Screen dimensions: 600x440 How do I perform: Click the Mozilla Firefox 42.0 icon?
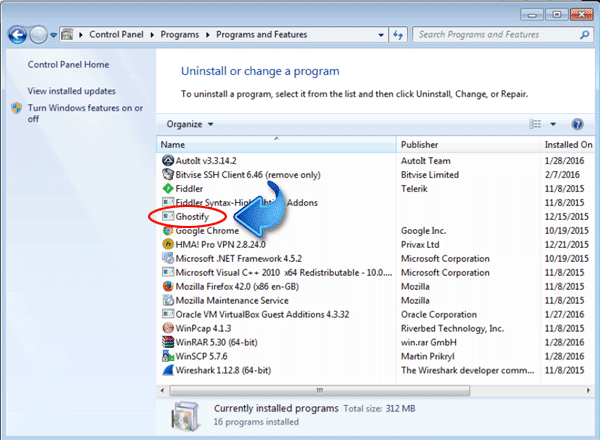168,286
